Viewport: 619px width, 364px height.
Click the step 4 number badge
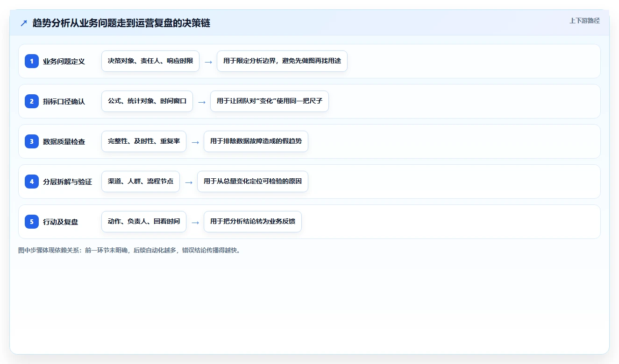click(x=32, y=182)
